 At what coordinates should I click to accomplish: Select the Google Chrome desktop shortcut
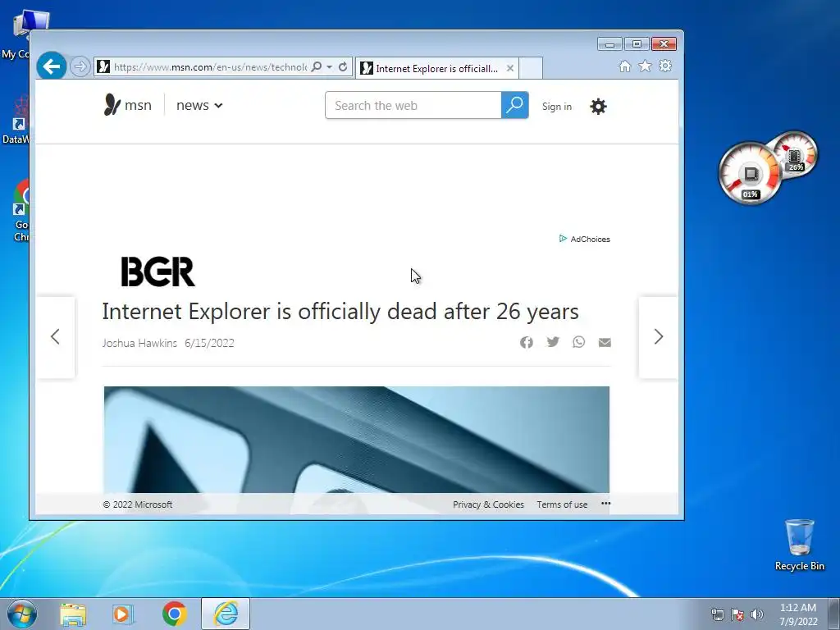(x=21, y=211)
